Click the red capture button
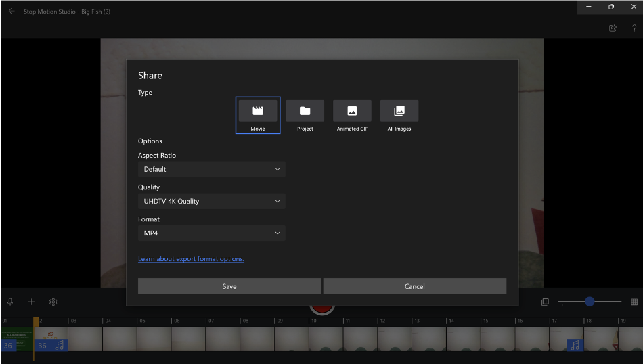643x364 pixels. coord(322,311)
